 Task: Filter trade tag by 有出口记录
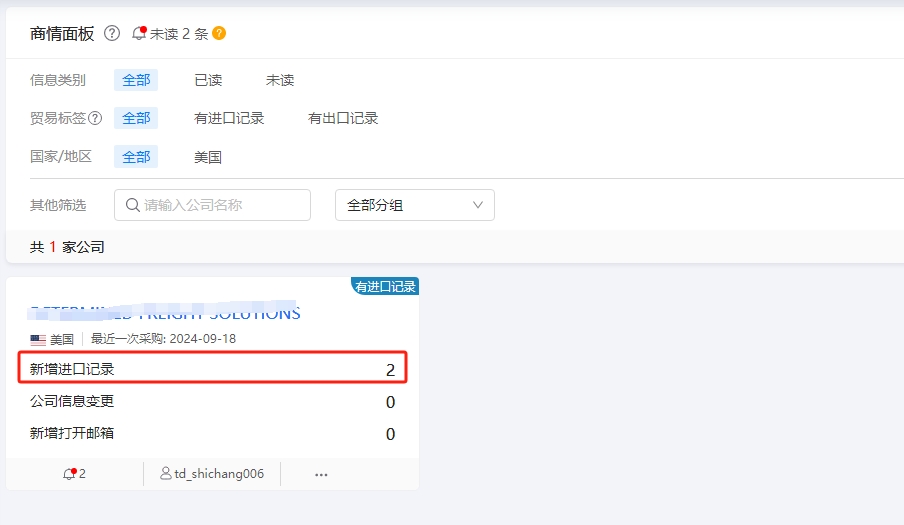[343, 118]
